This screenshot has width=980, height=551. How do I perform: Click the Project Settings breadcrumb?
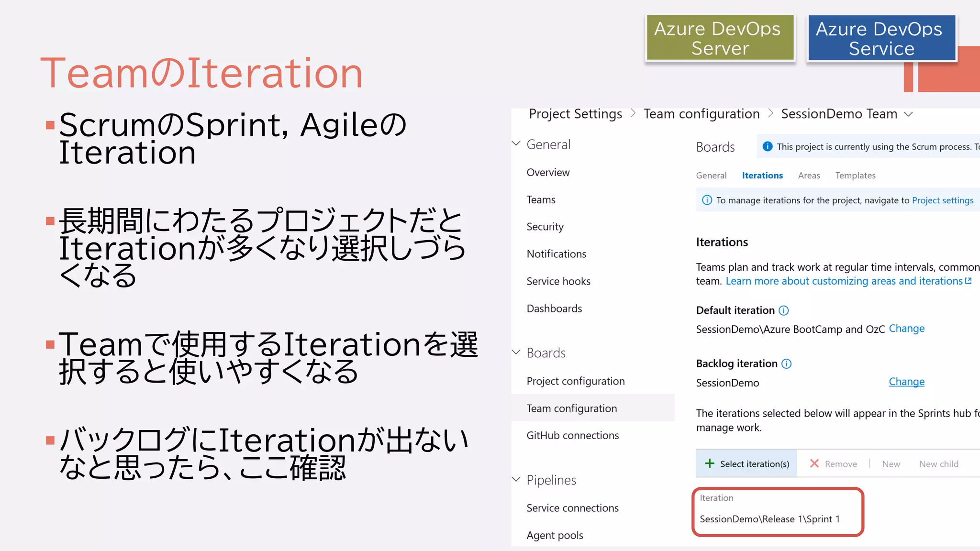pos(575,114)
